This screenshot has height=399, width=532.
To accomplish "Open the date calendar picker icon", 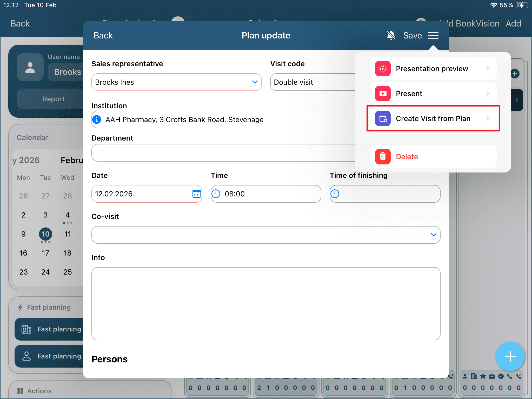I will click(x=196, y=194).
